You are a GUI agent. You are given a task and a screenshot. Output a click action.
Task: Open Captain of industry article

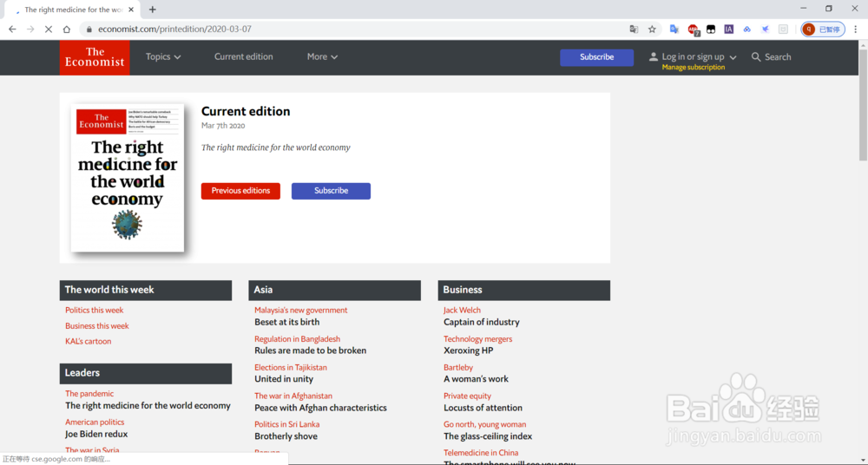click(481, 322)
